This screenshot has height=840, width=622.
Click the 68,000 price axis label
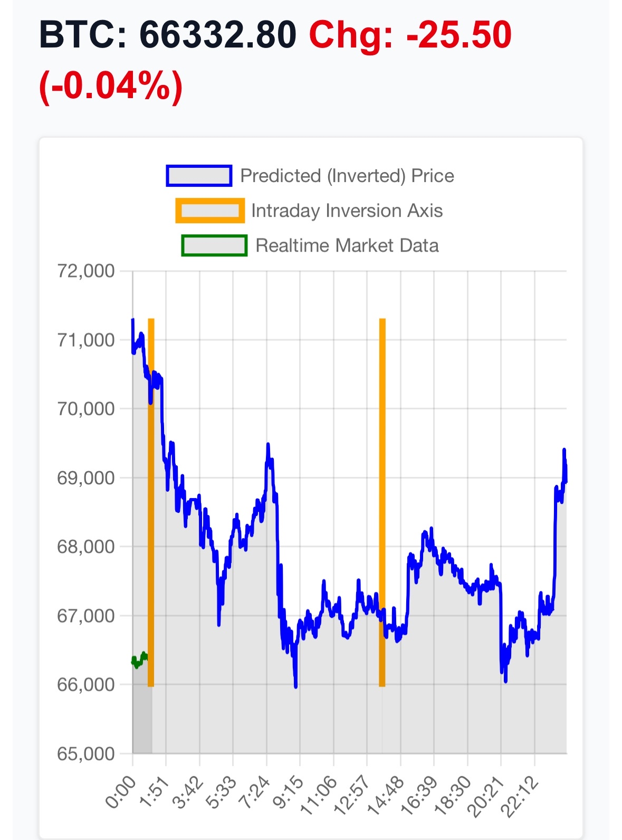85,547
